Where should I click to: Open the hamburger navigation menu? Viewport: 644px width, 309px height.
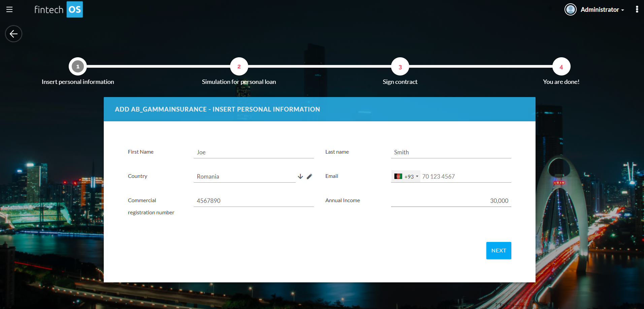9,9
